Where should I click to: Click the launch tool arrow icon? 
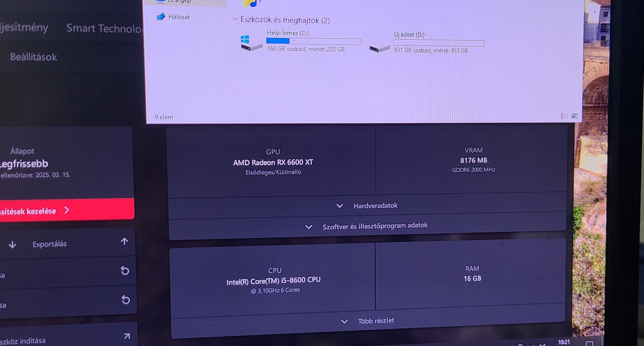[x=127, y=336]
